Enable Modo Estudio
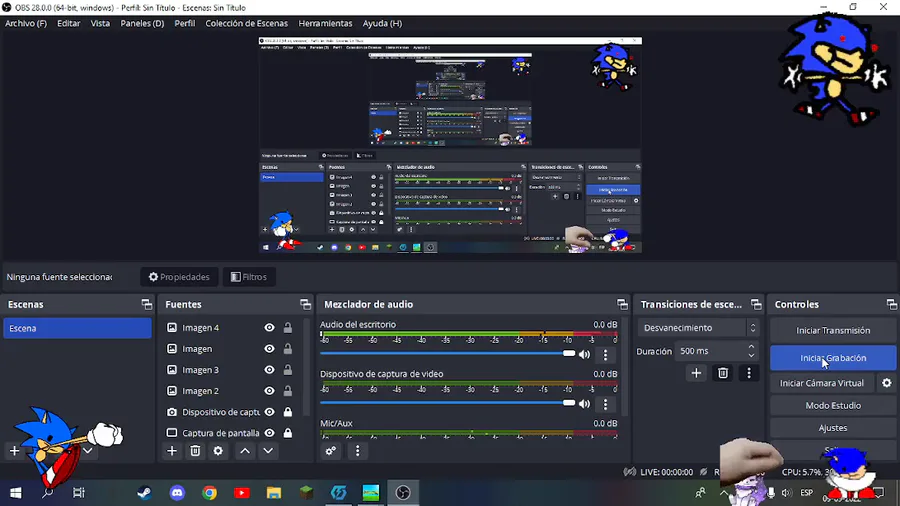Viewport: 900px width, 506px height. (833, 406)
